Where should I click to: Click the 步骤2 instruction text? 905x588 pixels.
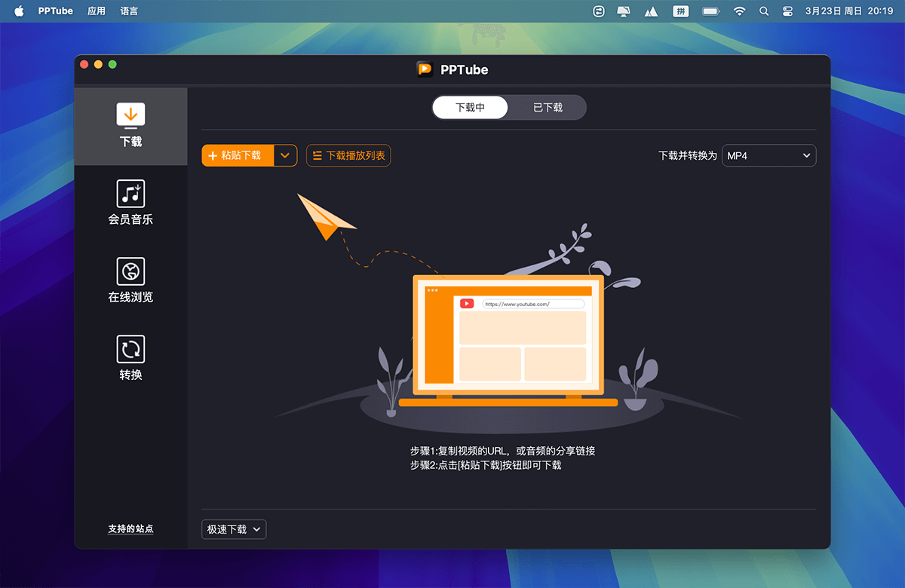click(486, 465)
